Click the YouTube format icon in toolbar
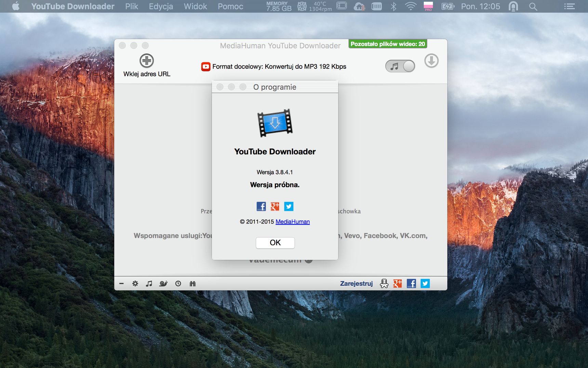Screen dimensions: 588x368 [x=205, y=66]
